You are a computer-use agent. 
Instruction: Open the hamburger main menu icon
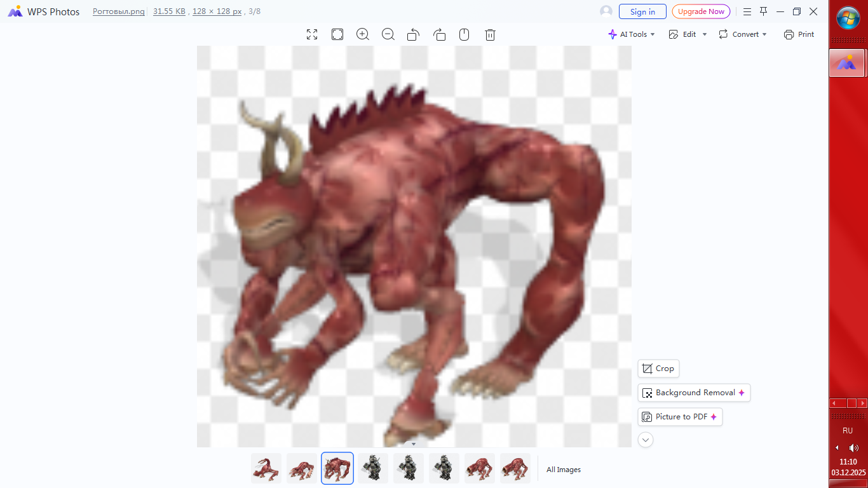(747, 11)
